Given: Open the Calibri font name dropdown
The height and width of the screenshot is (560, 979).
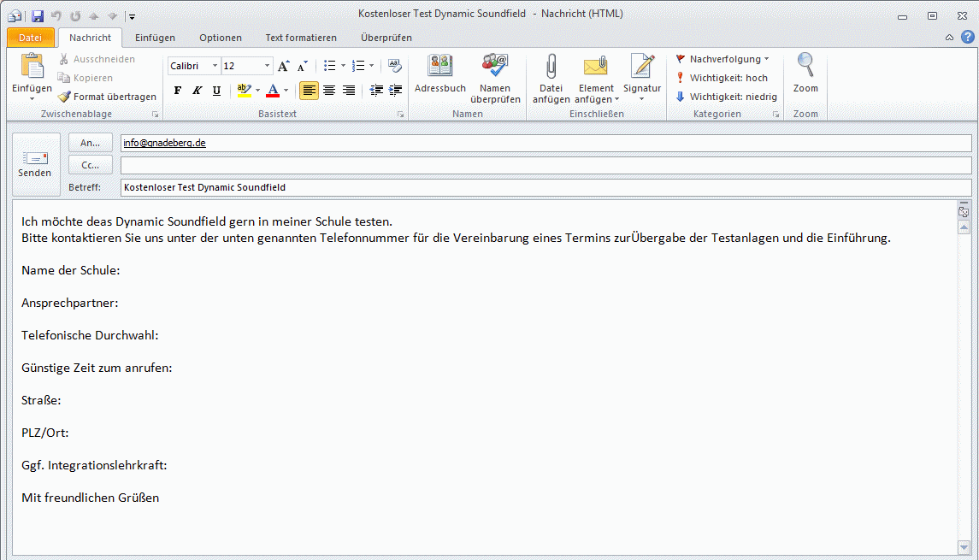Looking at the screenshot, I should coord(214,66).
